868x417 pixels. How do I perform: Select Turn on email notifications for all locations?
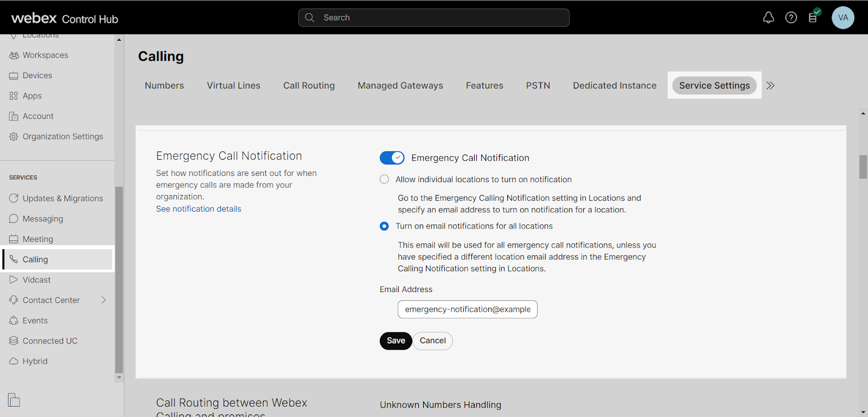pos(384,226)
